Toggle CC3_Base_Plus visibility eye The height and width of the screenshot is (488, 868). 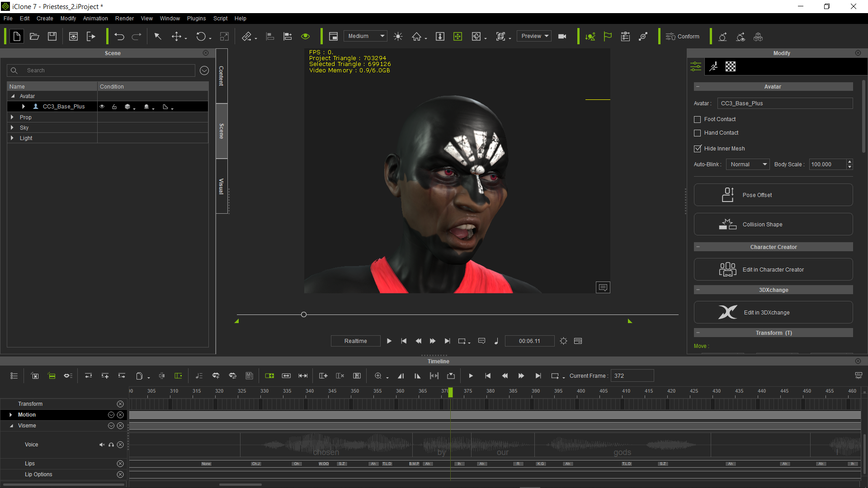tap(102, 107)
